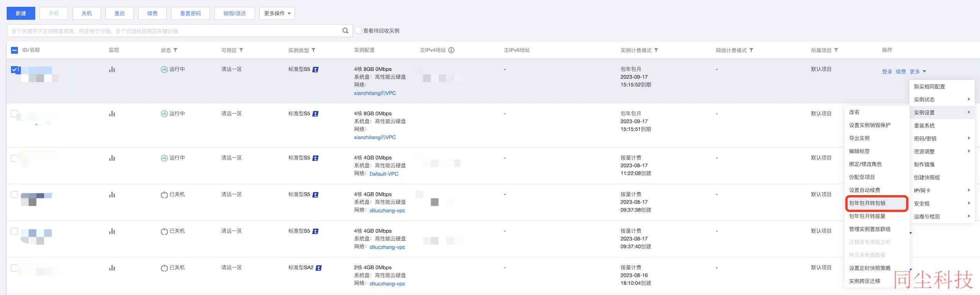Click 标准型S5 badge icon in first row
The image size is (980, 295).
click(315, 70)
